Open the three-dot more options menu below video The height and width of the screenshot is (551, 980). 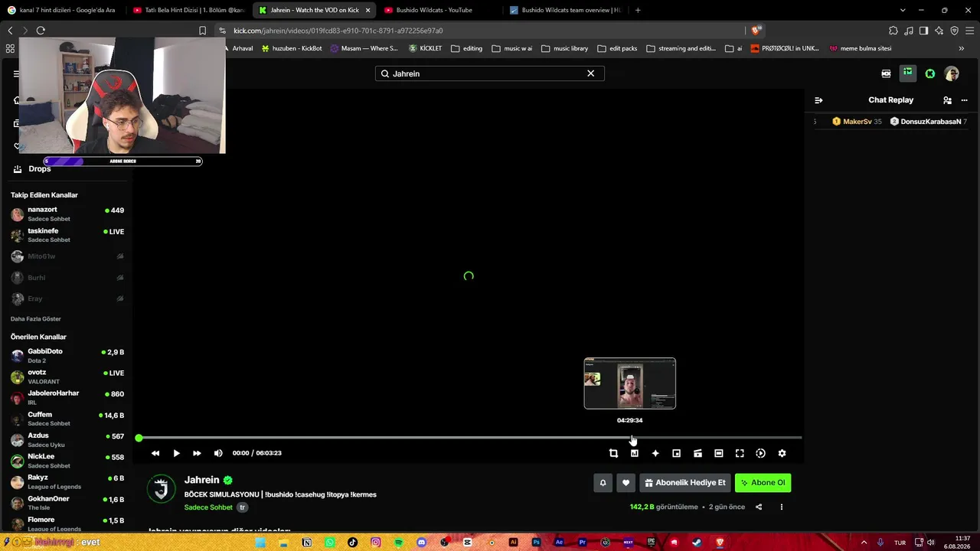(782, 507)
